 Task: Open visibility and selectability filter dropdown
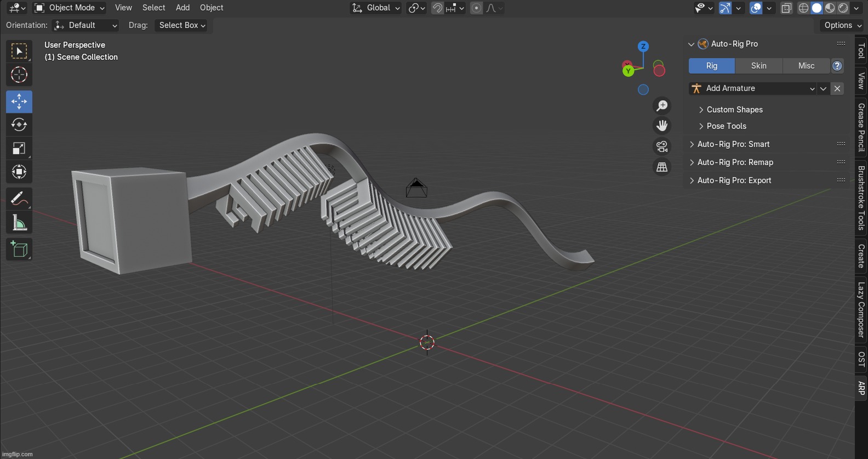click(x=704, y=8)
